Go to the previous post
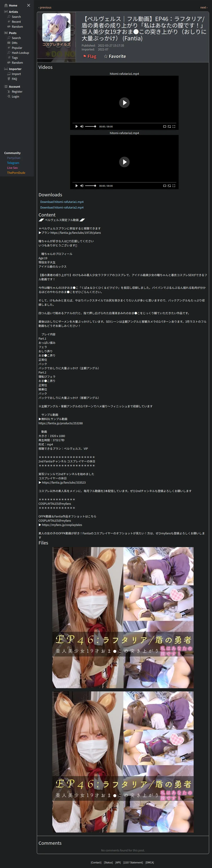The height and width of the screenshot is (868, 212). 45,7
